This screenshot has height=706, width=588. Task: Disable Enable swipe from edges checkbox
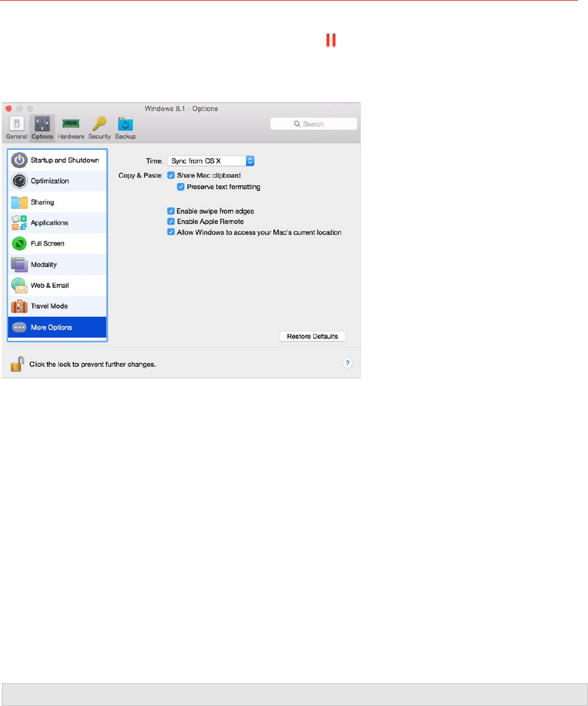point(171,211)
